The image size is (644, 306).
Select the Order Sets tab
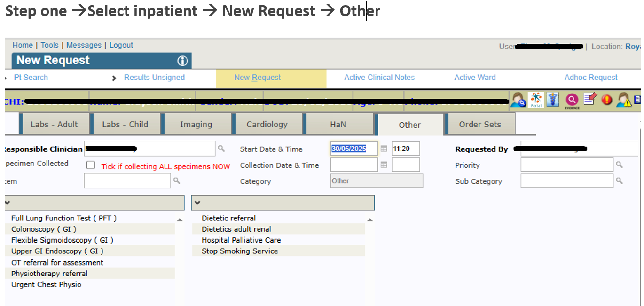(x=480, y=125)
